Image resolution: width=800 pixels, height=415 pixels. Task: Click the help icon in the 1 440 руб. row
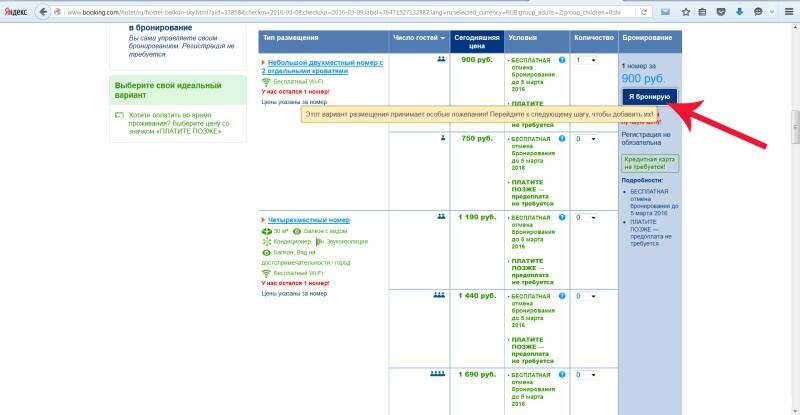click(561, 296)
